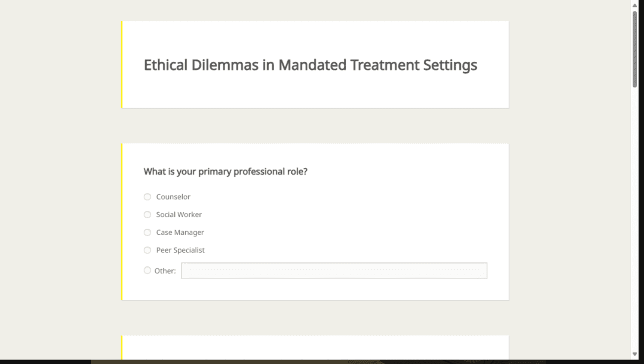Click the 'Case Manager' label text
Viewport: 644px width, 364px height.
180,233
